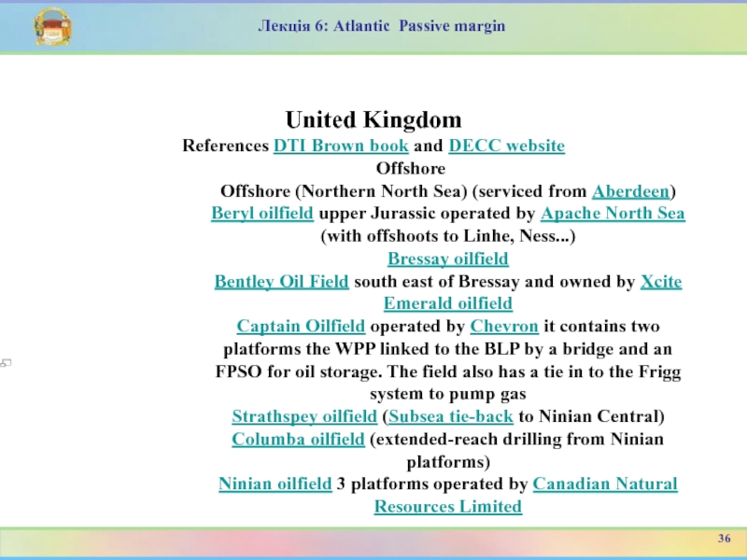This screenshot has height=560, width=747.
Task: Click the standalone 'Offshore' line
Action: (x=411, y=168)
